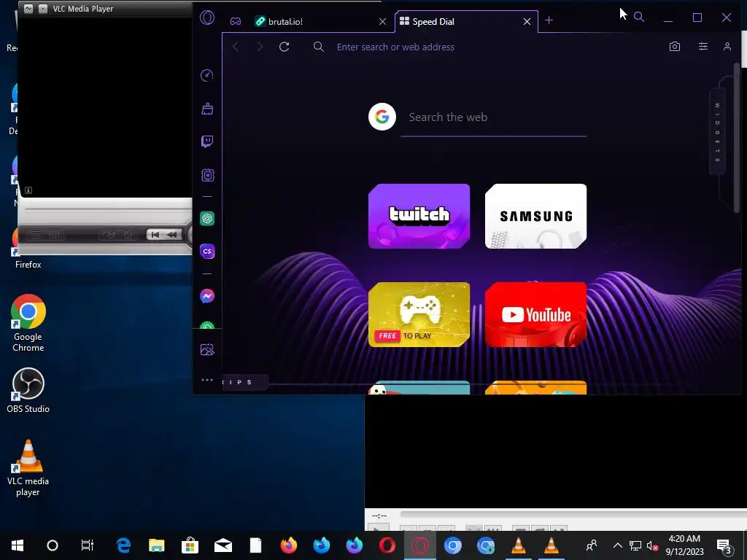Open GX Control speedometer sidebar icon
747x560 pixels.
pos(207,75)
